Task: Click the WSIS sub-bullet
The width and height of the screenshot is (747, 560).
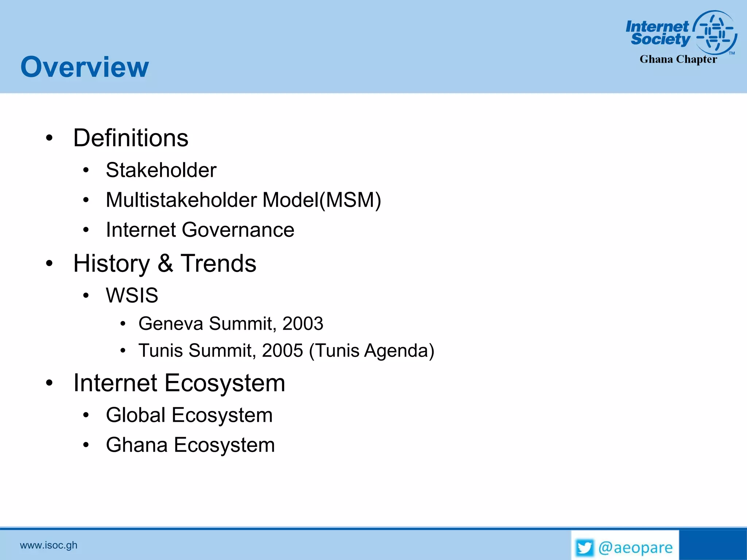Action: click(132, 295)
